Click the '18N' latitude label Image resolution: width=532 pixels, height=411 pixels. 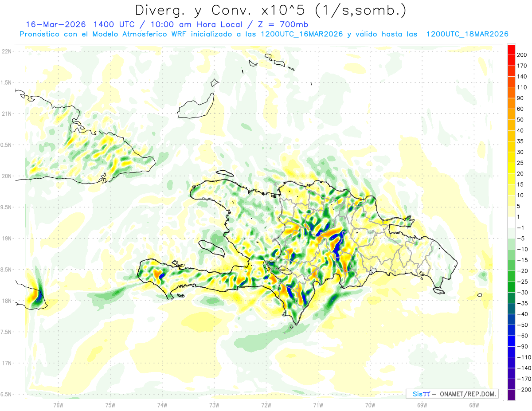[6, 301]
